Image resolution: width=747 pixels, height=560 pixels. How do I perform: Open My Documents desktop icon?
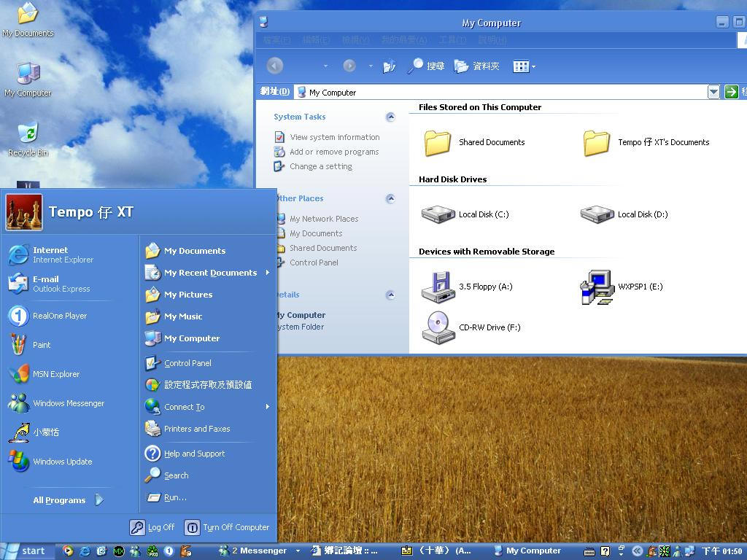[x=28, y=20]
